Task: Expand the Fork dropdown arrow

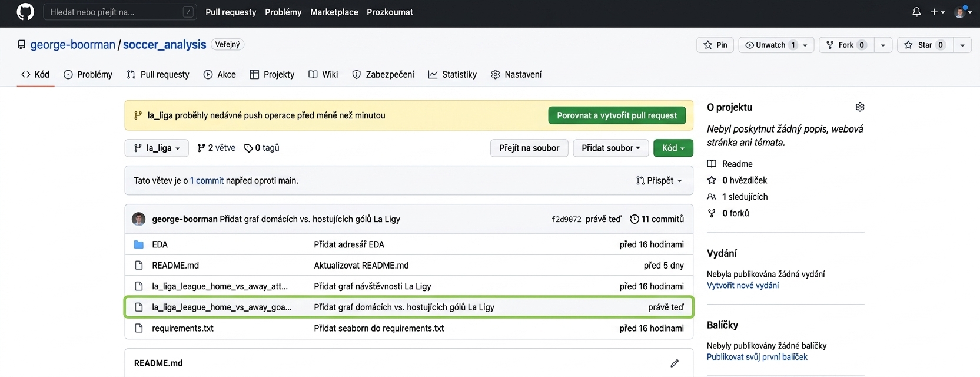Action: (883, 45)
